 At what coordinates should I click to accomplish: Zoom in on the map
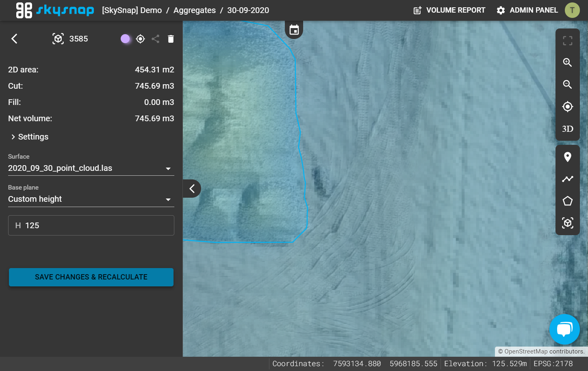568,62
